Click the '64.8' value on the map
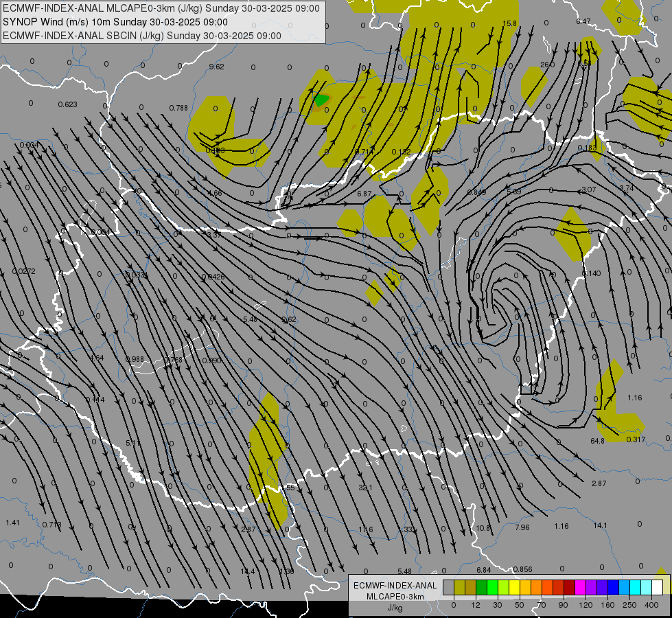672x618 pixels. (x=597, y=441)
